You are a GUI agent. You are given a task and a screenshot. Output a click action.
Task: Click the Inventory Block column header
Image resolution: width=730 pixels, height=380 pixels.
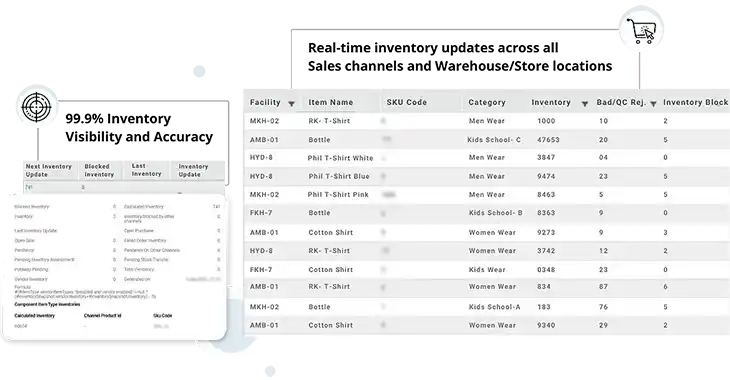click(x=695, y=102)
